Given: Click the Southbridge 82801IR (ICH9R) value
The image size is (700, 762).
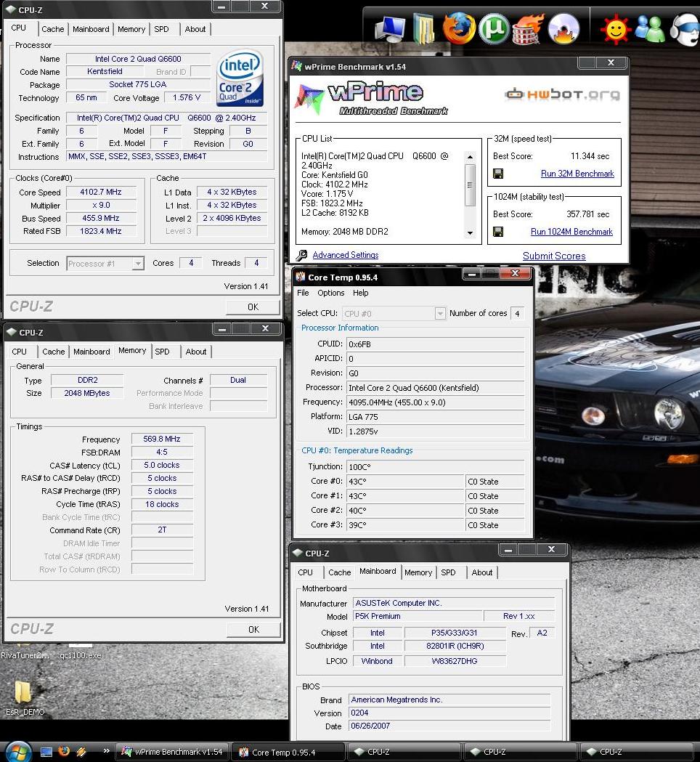Looking at the screenshot, I should tap(455, 647).
